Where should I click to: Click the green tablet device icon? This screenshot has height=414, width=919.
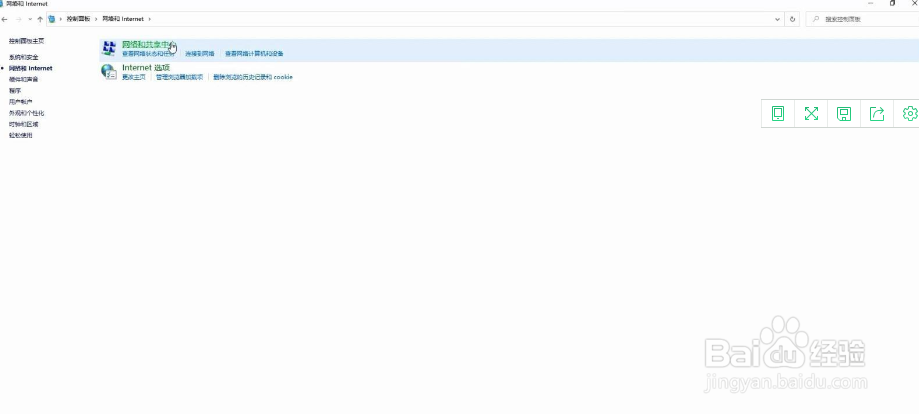click(778, 113)
